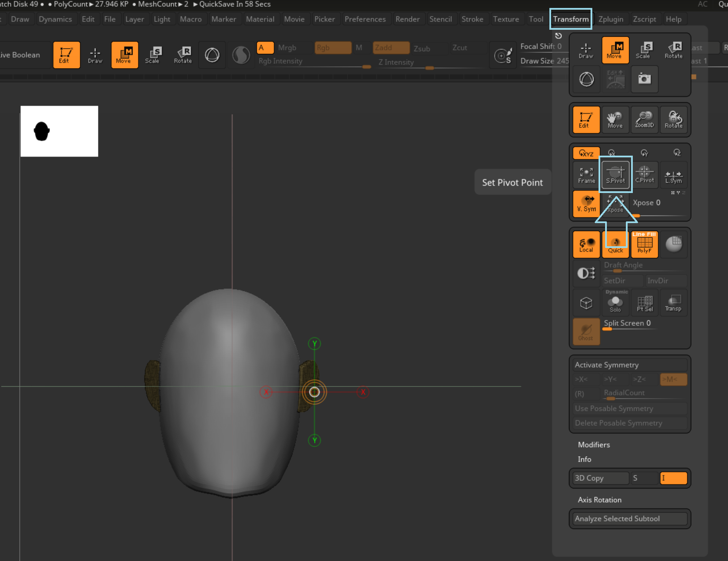Click the S.Pivot set pivot point icon

615,174
